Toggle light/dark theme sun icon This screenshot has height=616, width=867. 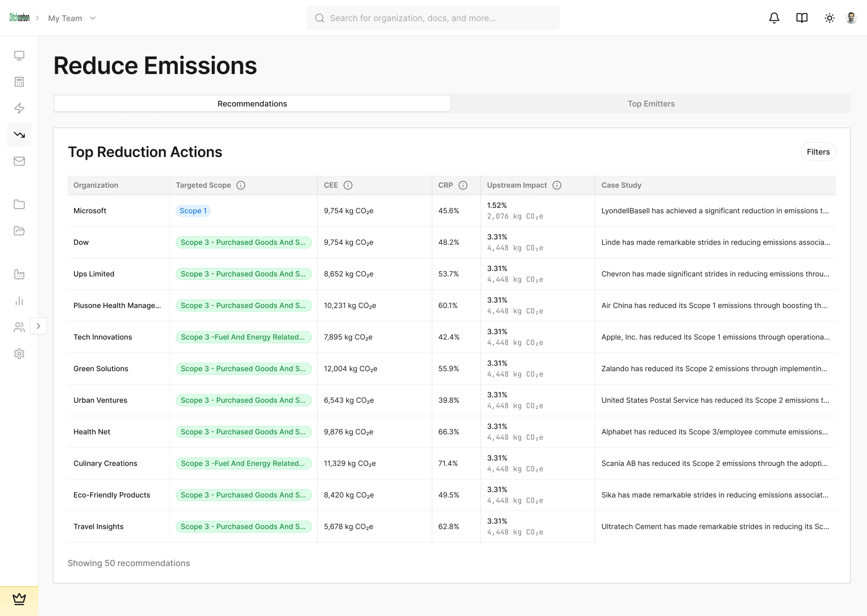coord(829,18)
